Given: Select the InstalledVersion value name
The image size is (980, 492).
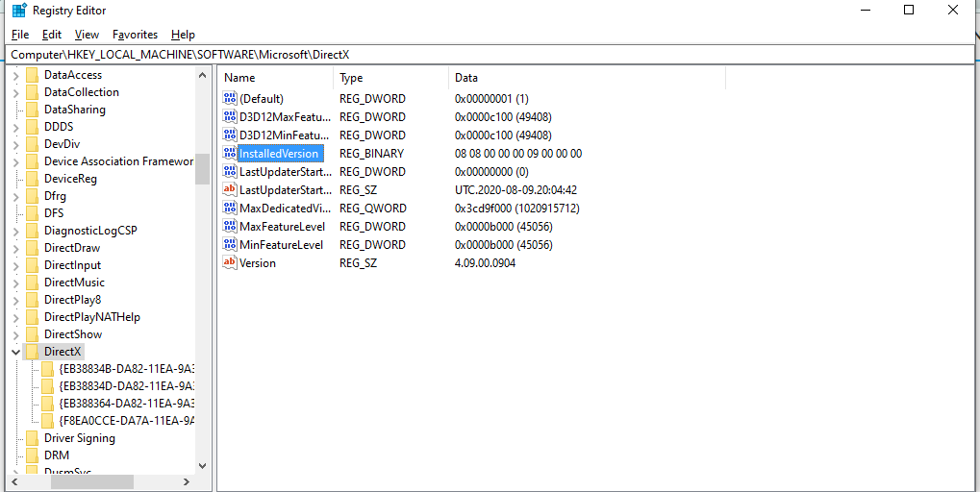Looking at the screenshot, I should pos(279,154).
